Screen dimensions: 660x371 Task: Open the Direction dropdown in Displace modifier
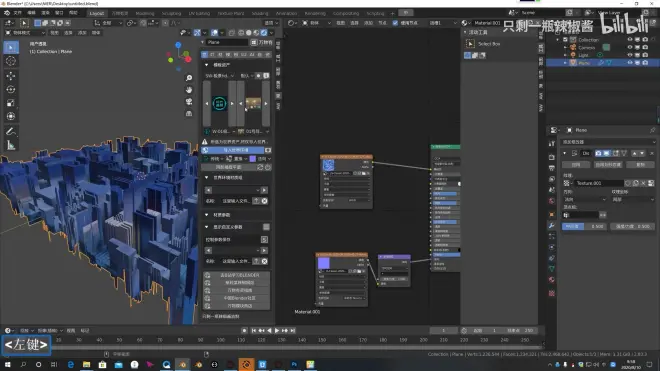pyautogui.click(x=585, y=199)
